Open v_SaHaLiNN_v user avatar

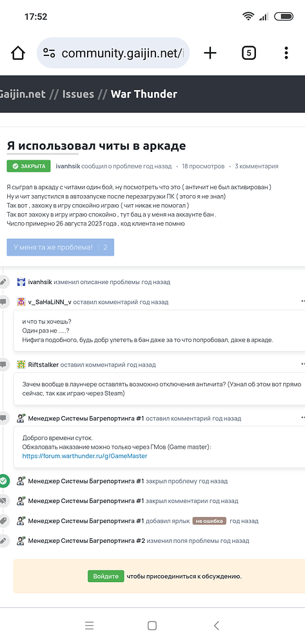tap(21, 302)
